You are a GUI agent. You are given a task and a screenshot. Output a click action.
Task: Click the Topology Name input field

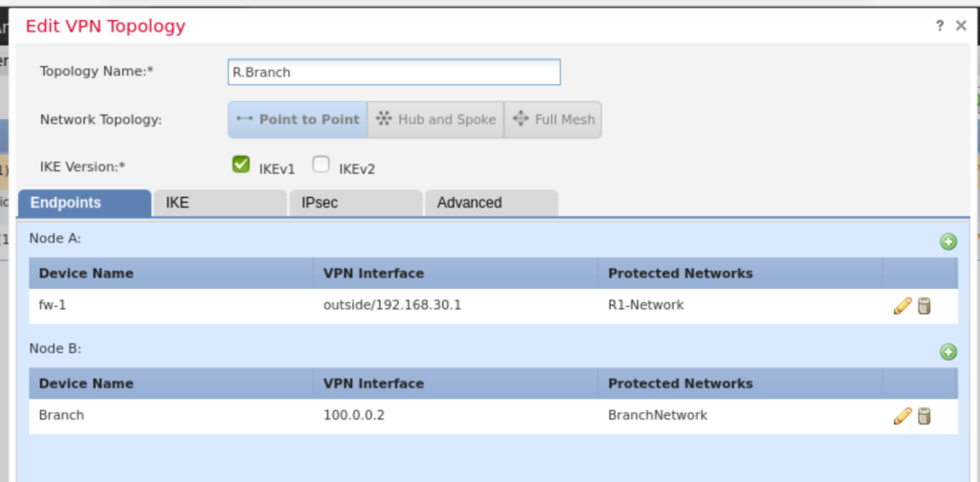pos(393,72)
